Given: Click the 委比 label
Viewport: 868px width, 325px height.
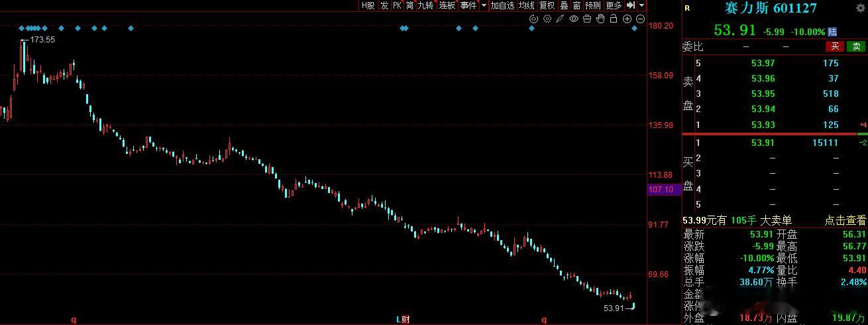Looking at the screenshot, I should click(x=693, y=46).
